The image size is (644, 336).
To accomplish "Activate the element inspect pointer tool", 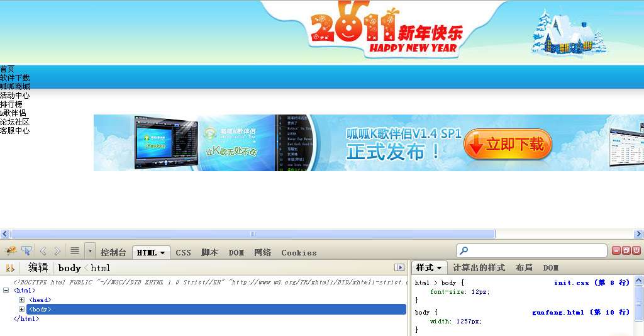I will pyautogui.click(x=26, y=251).
